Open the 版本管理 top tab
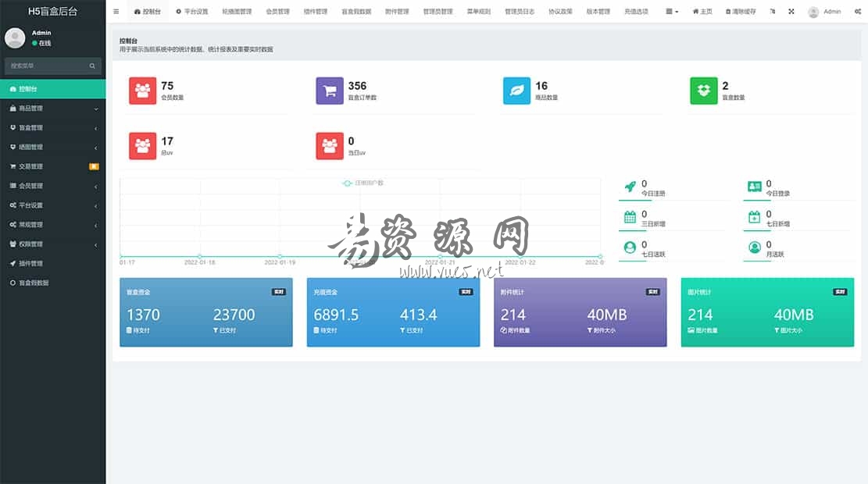This screenshot has height=484, width=868. 598,11
